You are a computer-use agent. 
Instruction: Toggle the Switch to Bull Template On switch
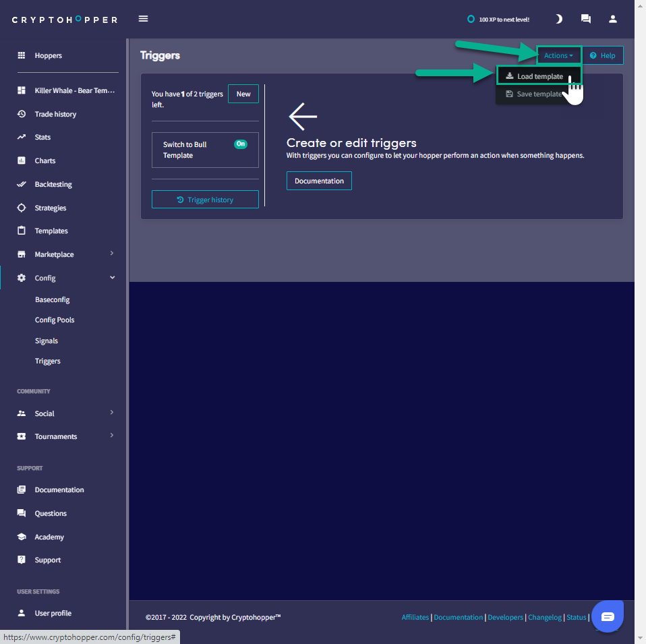click(240, 144)
